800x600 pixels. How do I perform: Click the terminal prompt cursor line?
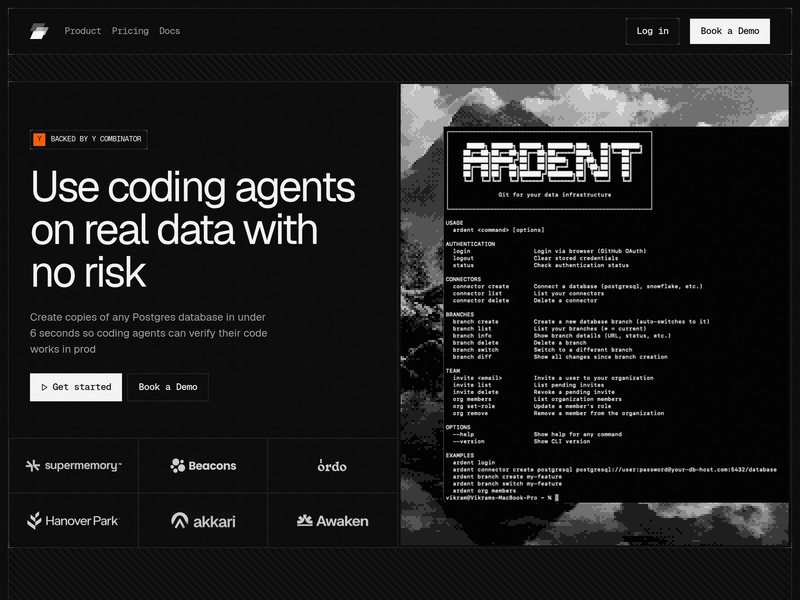pos(502,497)
